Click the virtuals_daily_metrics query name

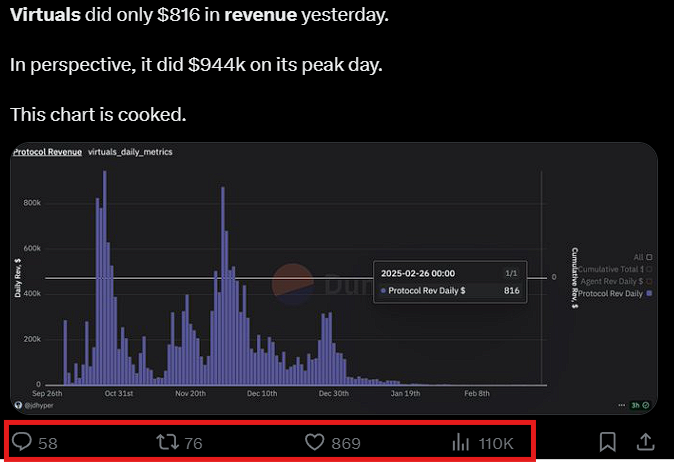[130, 152]
